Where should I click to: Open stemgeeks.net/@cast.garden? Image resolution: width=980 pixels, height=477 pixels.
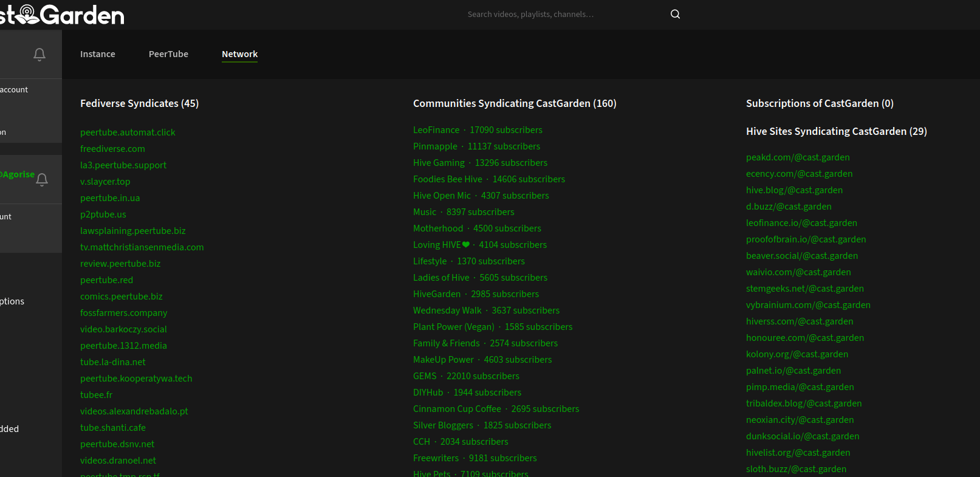(805, 289)
